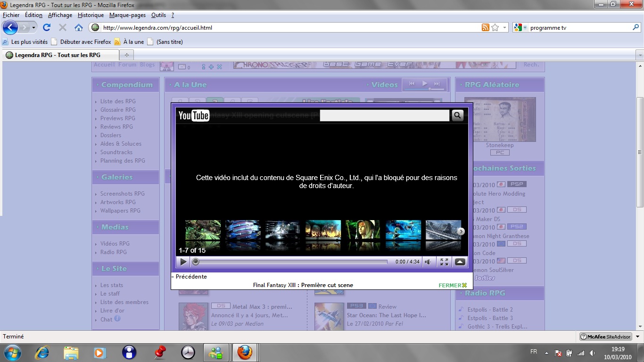Click the « Précédente link
Image resolution: width=644 pixels, height=362 pixels.
tap(189, 277)
